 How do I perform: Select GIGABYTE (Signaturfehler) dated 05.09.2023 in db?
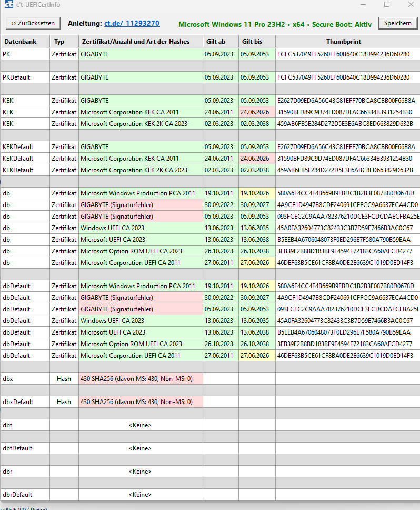tap(141, 217)
